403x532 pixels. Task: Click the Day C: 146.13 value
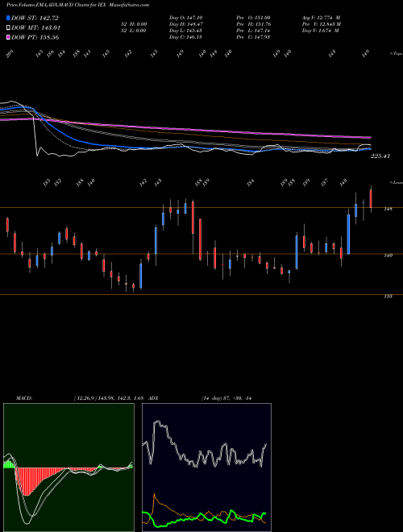[x=185, y=37]
